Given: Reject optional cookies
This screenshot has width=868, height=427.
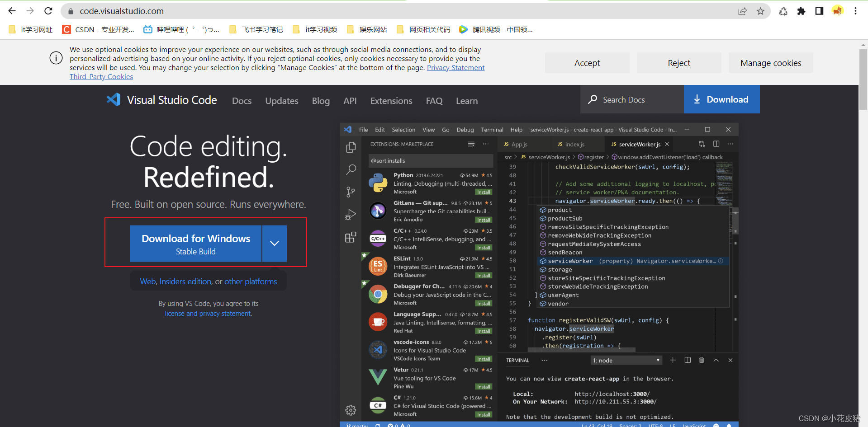Looking at the screenshot, I should tap(679, 63).
